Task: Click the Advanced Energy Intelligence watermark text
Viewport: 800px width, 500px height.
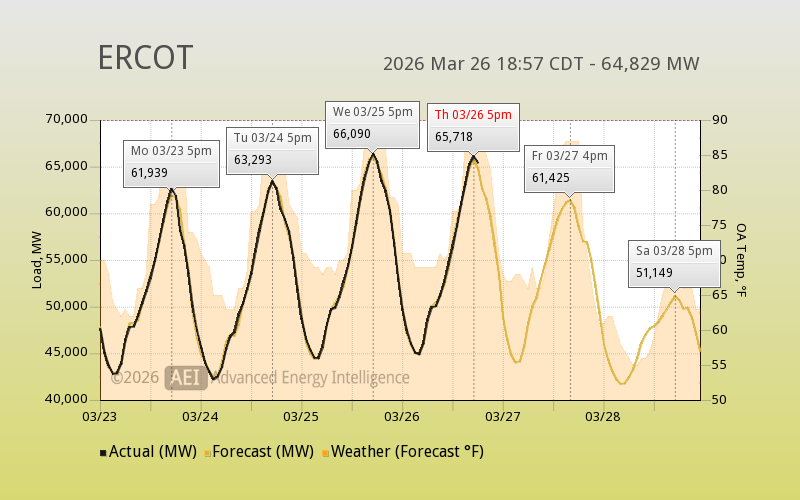Action: coord(310,377)
